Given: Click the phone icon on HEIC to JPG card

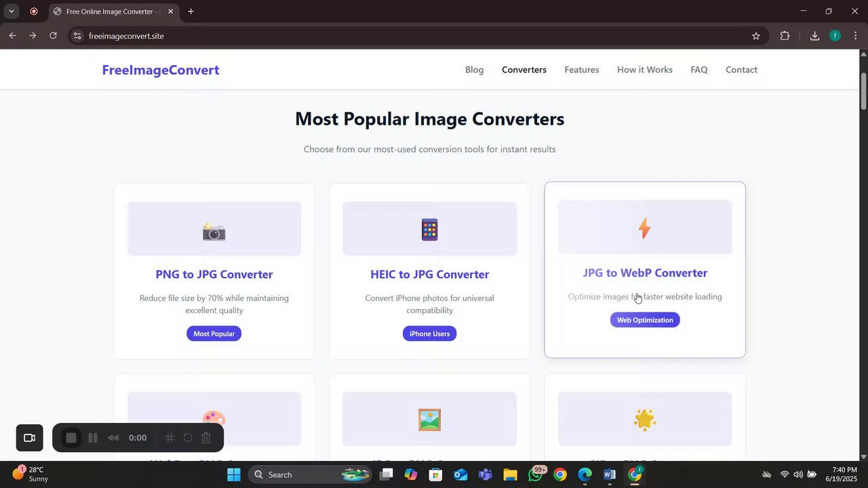Looking at the screenshot, I should coord(429,230).
